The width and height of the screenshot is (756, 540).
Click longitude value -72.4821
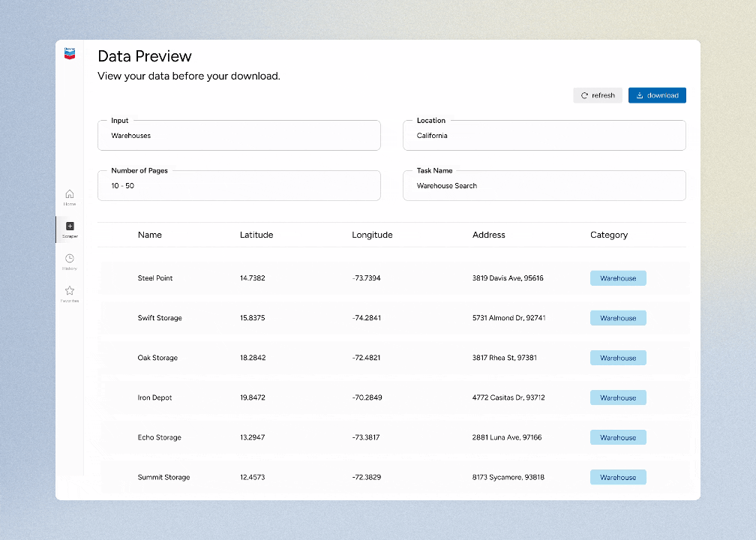click(x=367, y=358)
